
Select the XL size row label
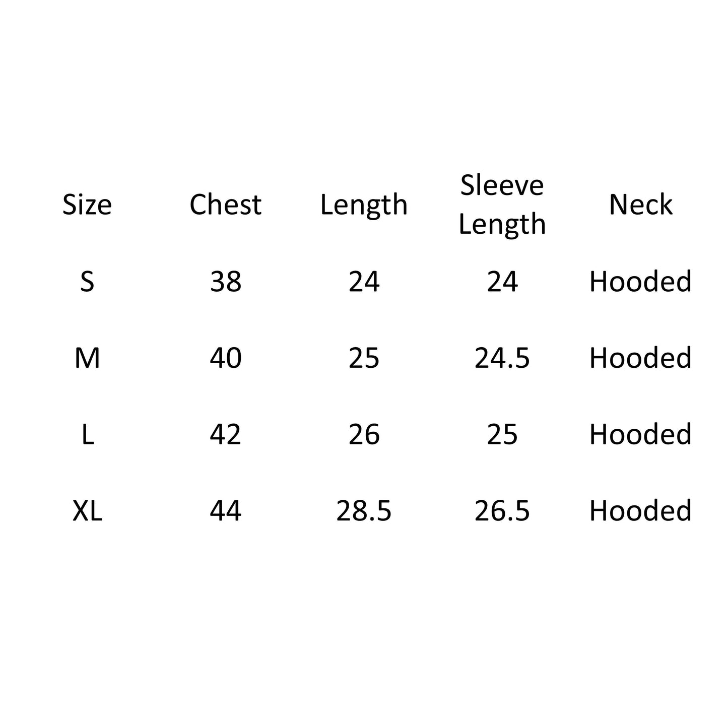[87, 511]
